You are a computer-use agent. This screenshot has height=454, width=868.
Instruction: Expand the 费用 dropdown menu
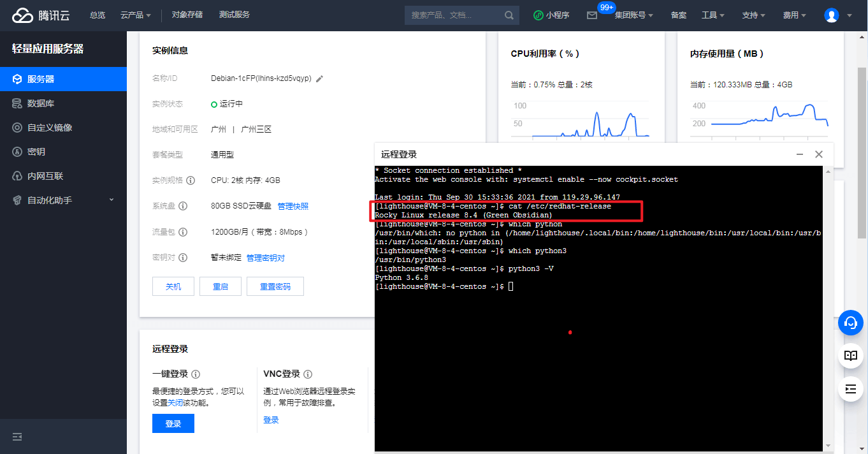[794, 15]
